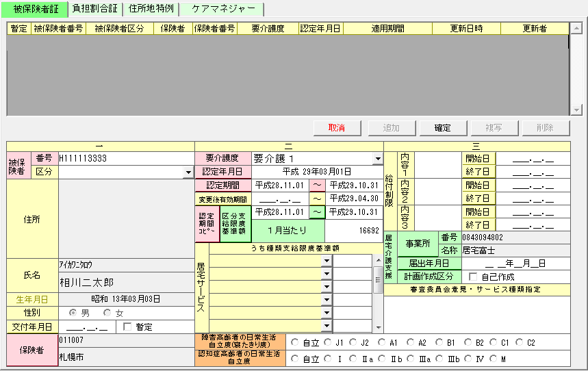Image resolution: width=588 pixels, height=371 pixels.
Task: Expand the 被保険者 区分 dropdown
Action: click(188, 172)
